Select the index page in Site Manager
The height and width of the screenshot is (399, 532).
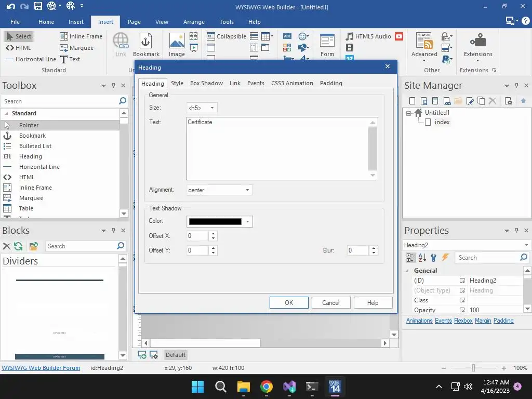(x=442, y=122)
